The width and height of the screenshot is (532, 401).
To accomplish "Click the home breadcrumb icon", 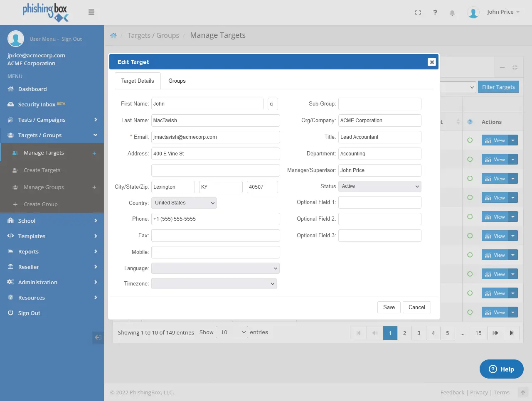I will coord(113,36).
